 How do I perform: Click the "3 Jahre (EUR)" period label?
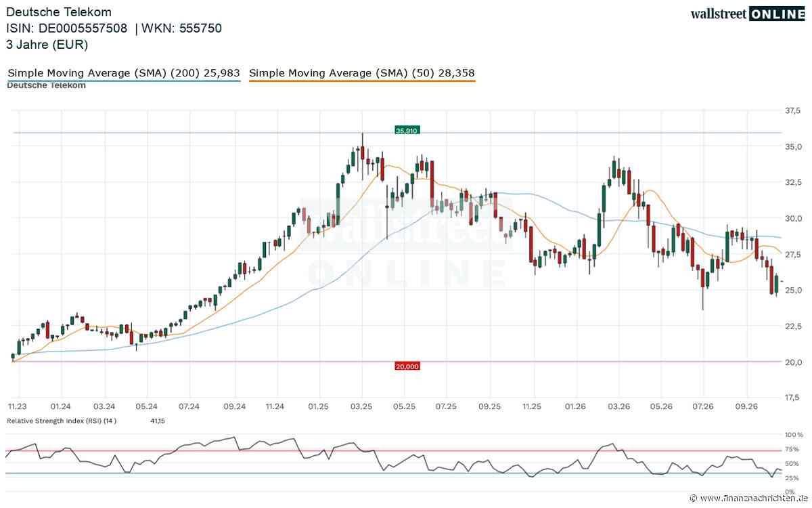[x=47, y=45]
